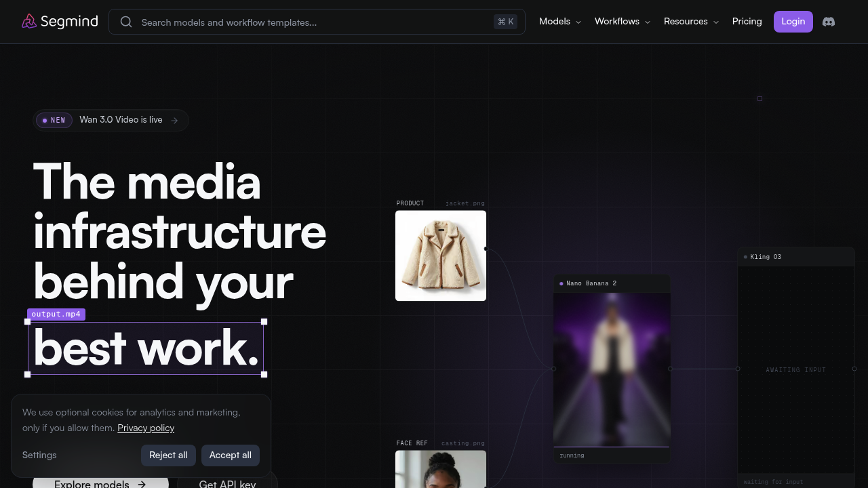Viewport: 868px width, 488px height.
Task: Click the ⌘ K shortcut badge
Action: [506, 22]
